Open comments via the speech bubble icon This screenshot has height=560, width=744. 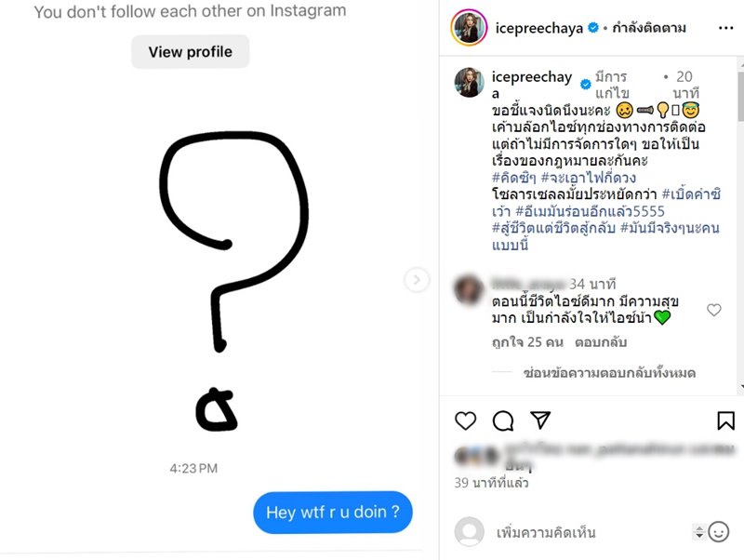click(503, 420)
